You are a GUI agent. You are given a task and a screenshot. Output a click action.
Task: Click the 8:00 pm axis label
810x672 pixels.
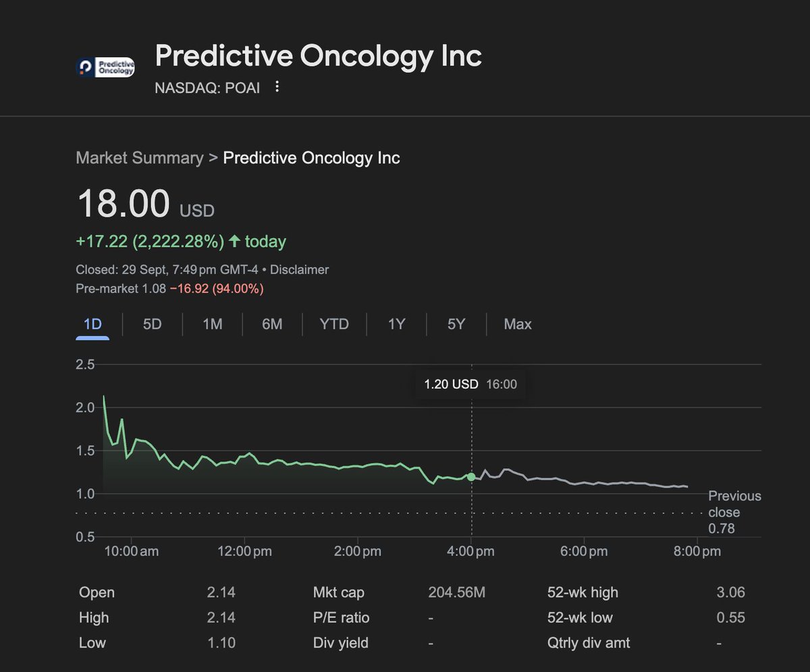click(x=697, y=551)
